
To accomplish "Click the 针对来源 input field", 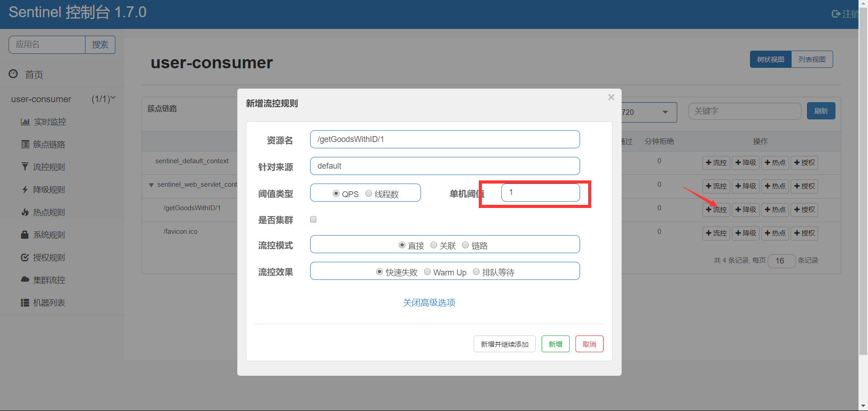I will [x=445, y=166].
